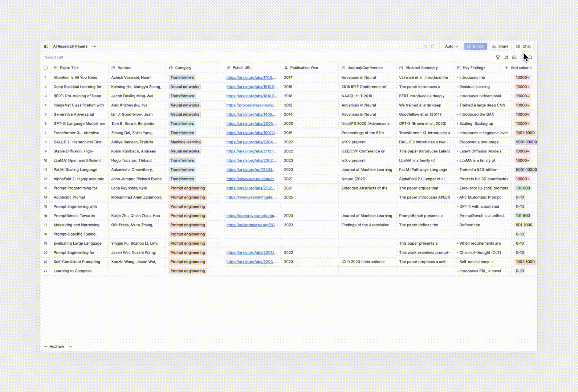Click the Public URL column header

(252, 68)
